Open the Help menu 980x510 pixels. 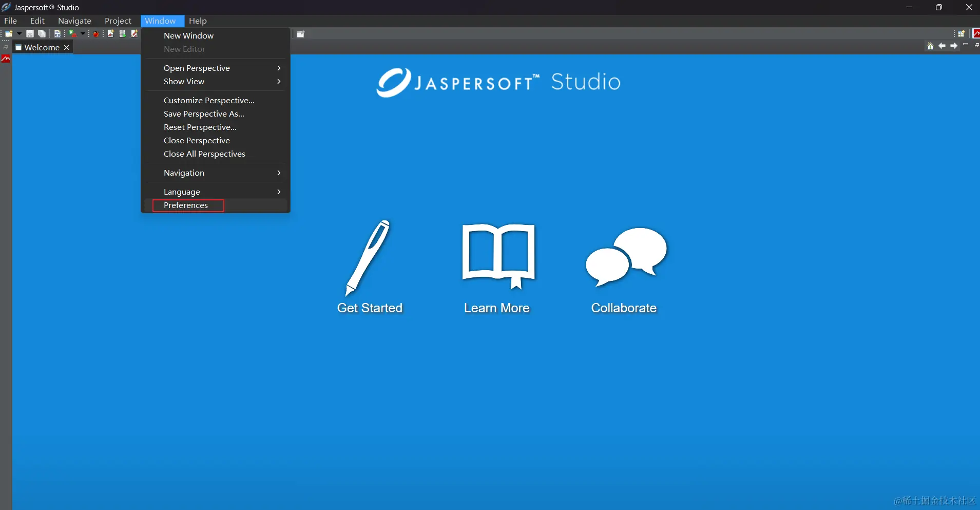[x=198, y=21]
